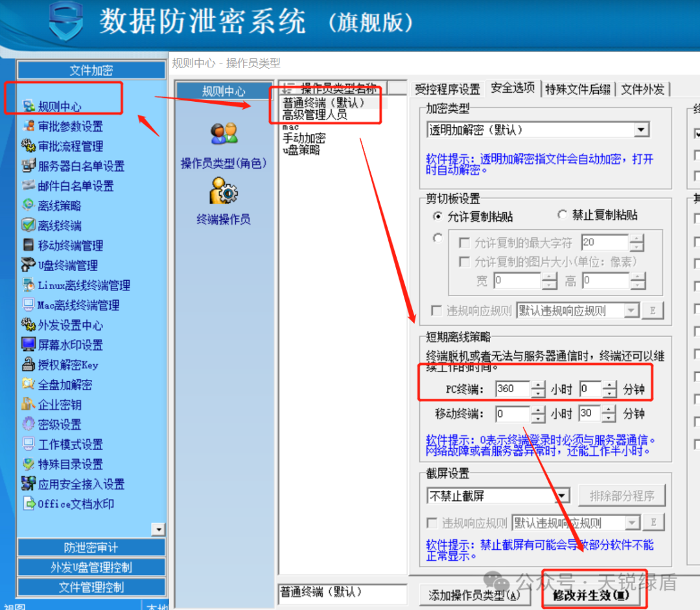The height and width of the screenshot is (610, 700).
Task: Open 授权解密Key in the sidebar
Action: point(60,365)
